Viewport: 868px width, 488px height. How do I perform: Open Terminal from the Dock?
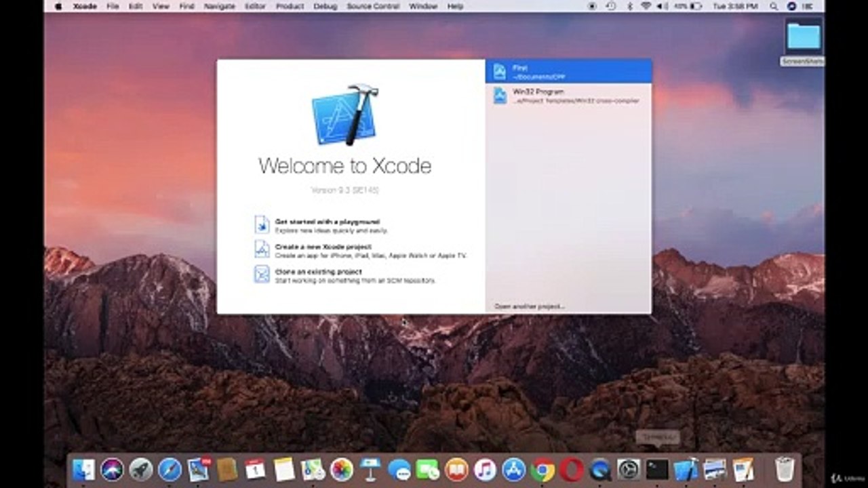pos(657,469)
